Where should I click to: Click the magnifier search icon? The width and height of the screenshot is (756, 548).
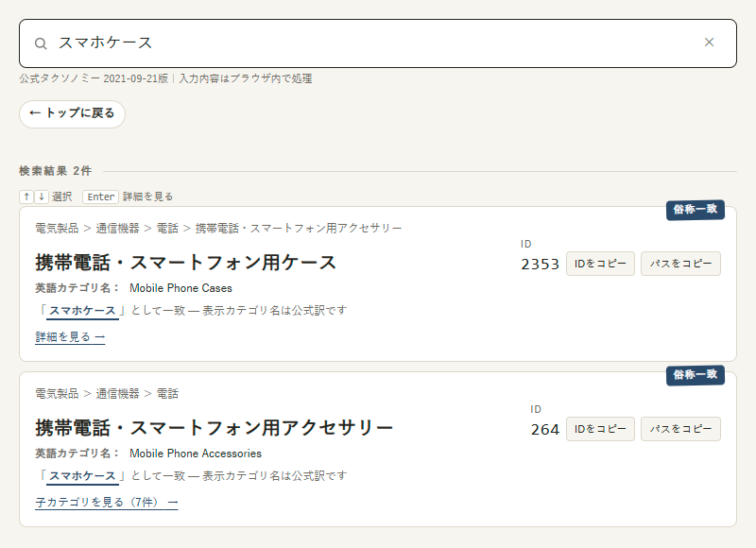pyautogui.click(x=41, y=43)
